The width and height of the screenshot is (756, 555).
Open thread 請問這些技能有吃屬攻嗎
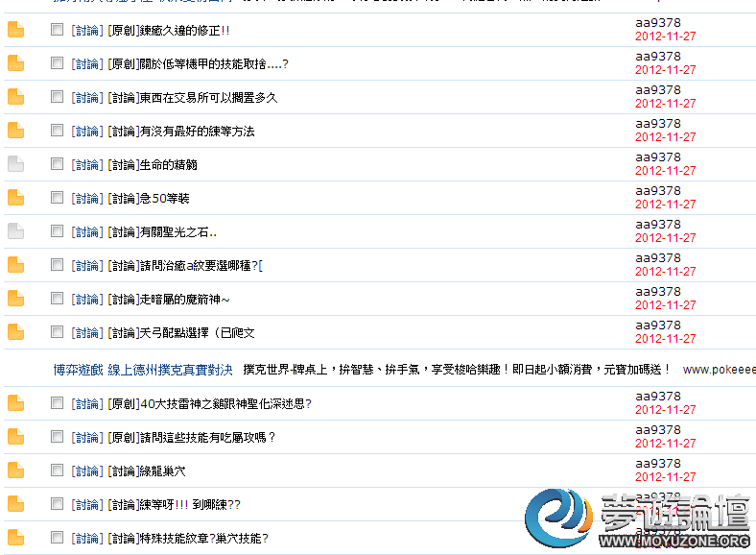(x=192, y=437)
